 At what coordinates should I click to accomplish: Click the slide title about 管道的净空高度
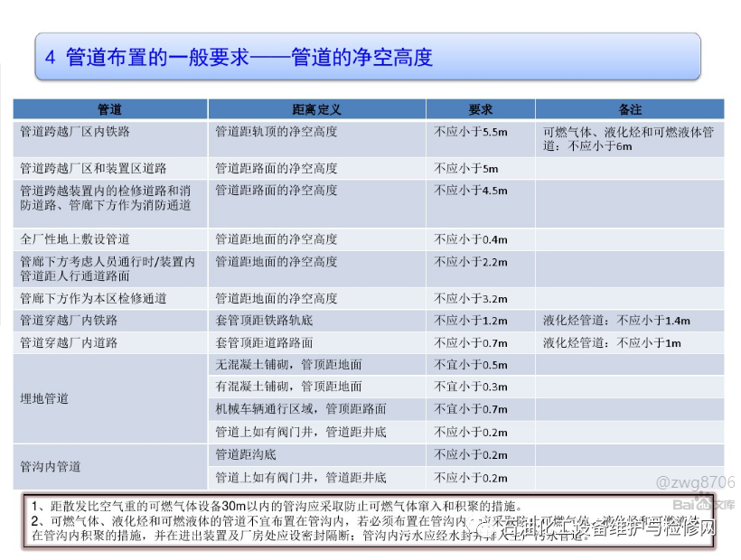(239, 58)
